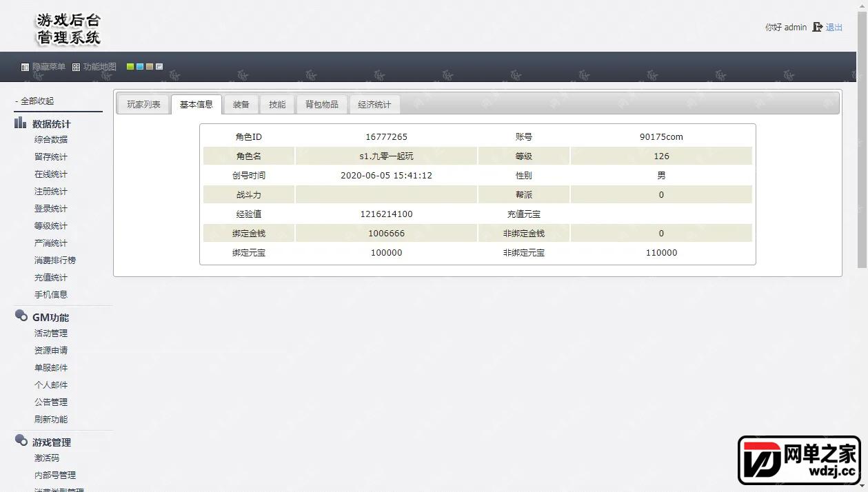This screenshot has width=868, height=492.
Task: Click the 游戏后台管理系统 logo
Action: point(68,30)
